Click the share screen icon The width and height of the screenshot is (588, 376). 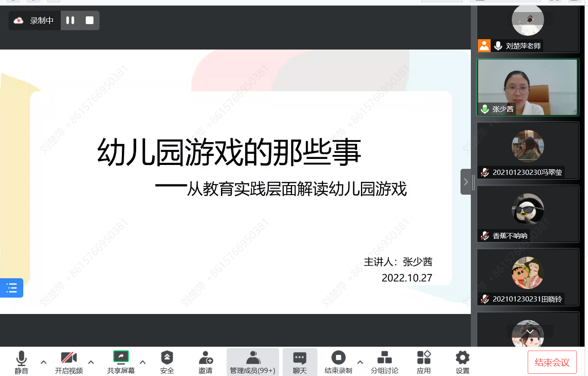pyautogui.click(x=121, y=357)
